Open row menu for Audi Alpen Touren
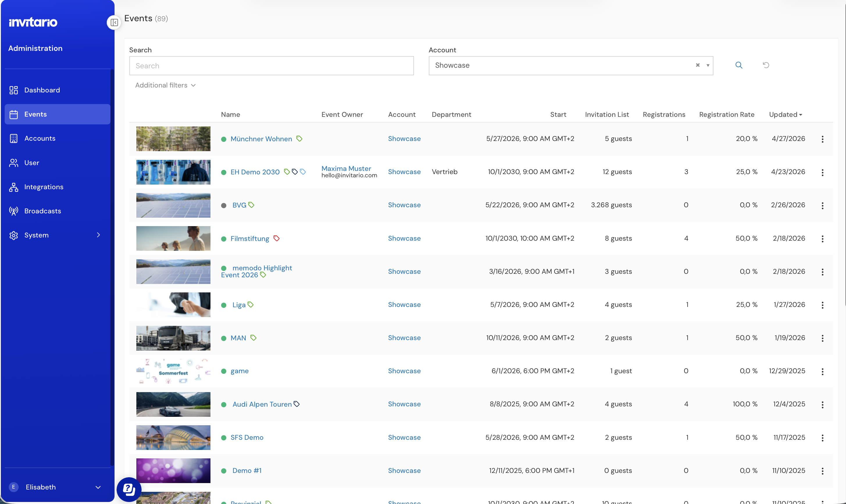 [x=822, y=405]
